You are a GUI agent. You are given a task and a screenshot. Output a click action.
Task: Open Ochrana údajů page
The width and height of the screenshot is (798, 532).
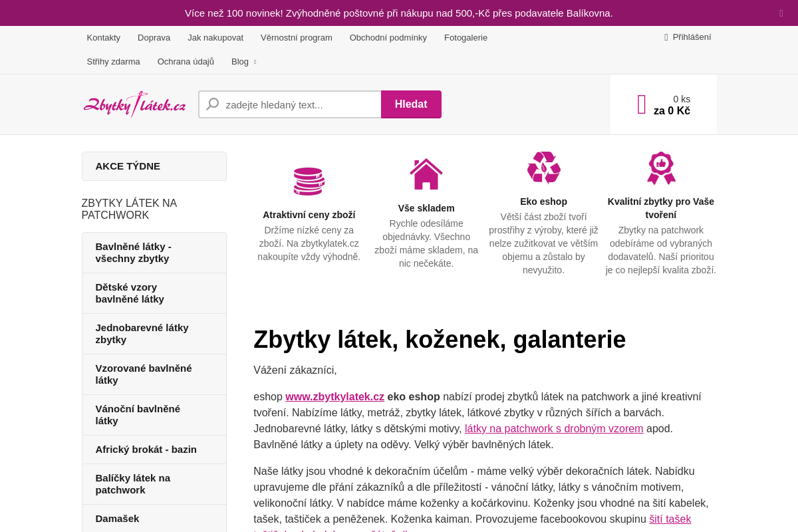(x=186, y=61)
